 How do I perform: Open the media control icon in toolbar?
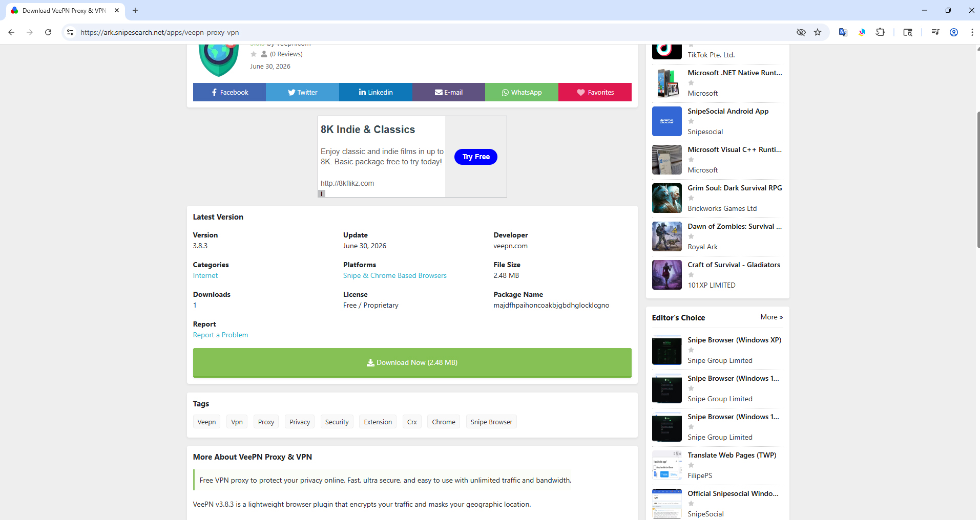(x=935, y=32)
